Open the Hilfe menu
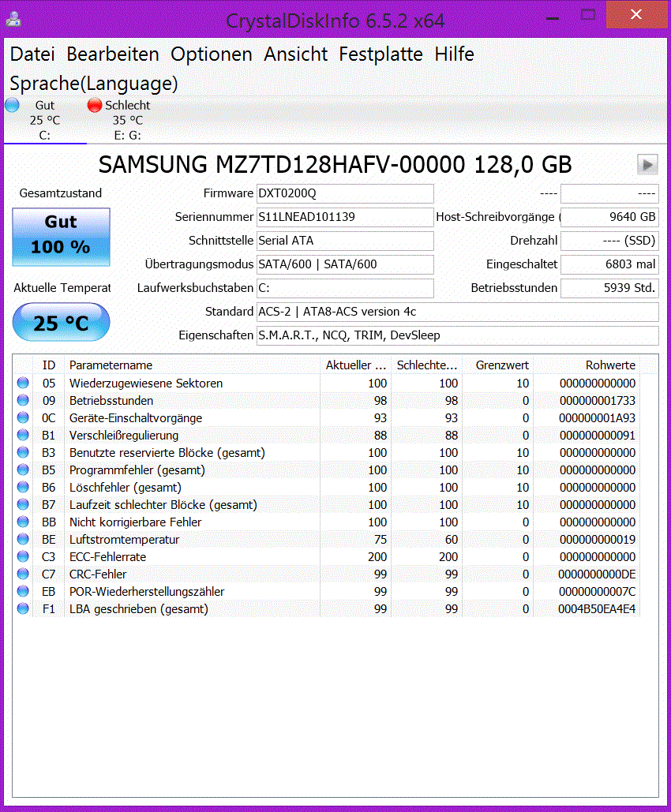This screenshot has height=812, width=671. pos(454,54)
